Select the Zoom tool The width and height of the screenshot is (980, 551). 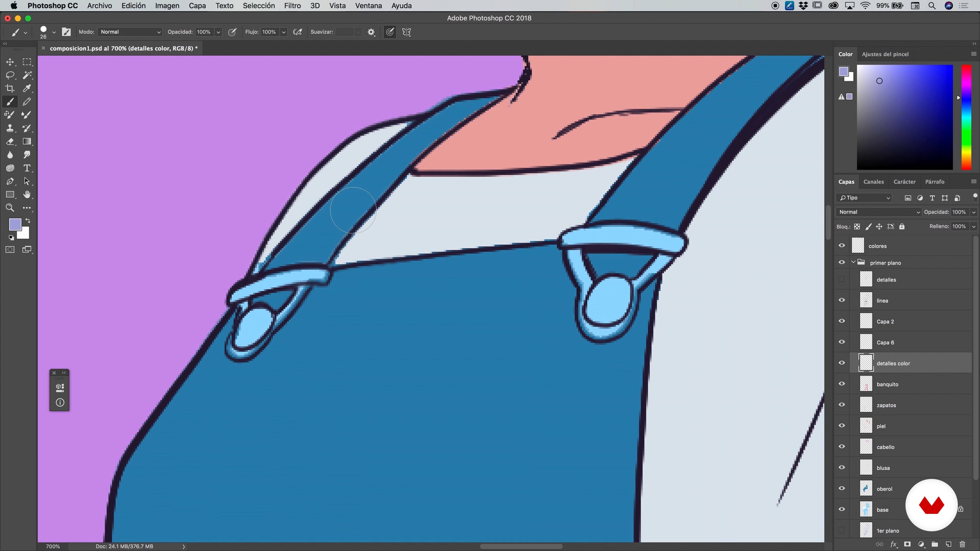(x=10, y=208)
